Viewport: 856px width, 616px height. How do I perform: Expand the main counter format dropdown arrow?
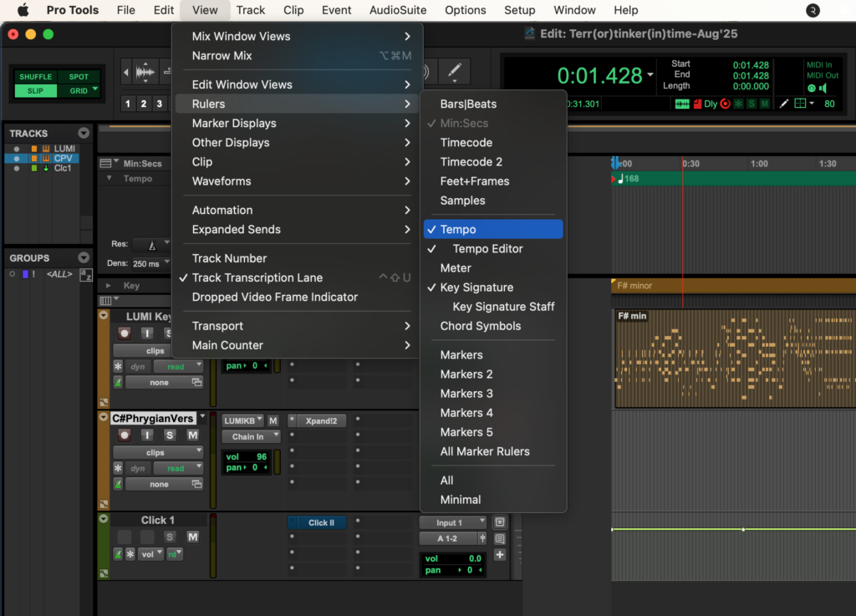[x=650, y=75]
